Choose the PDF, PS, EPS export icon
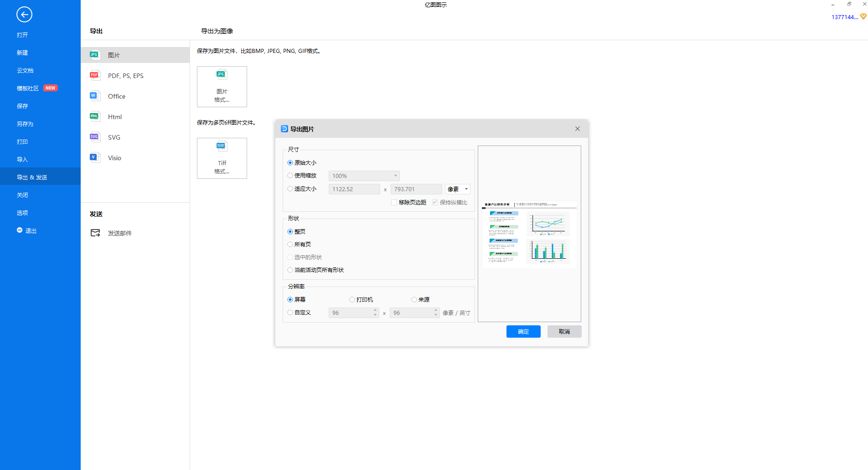This screenshot has height=470, width=868. coord(94,75)
